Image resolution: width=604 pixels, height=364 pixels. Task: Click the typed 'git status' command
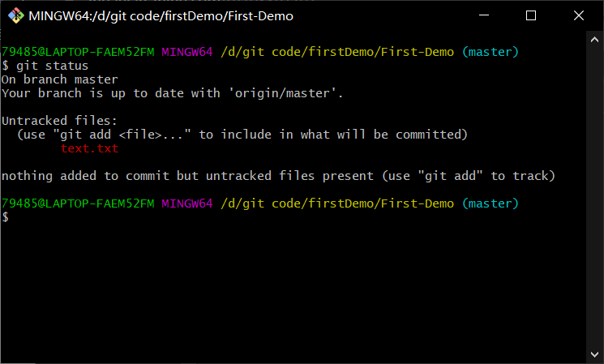point(52,66)
